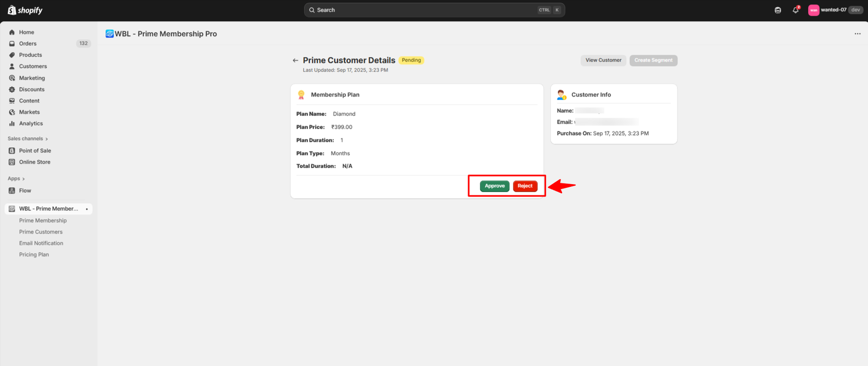Viewport: 868px width, 366px height.
Task: Click the Prime Customer Details heading
Action: [x=349, y=61]
